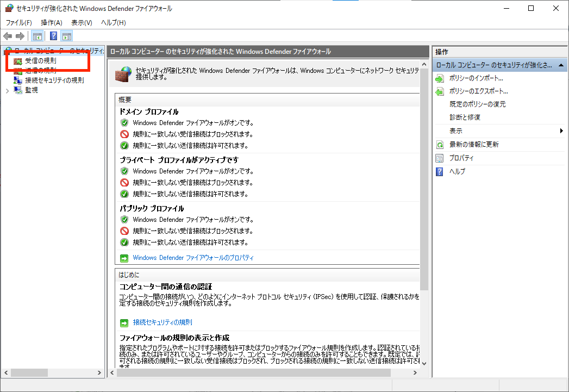Screen dimensions: 569x392
Task: Click the properties icon beside プロパティ
Action: point(440,158)
